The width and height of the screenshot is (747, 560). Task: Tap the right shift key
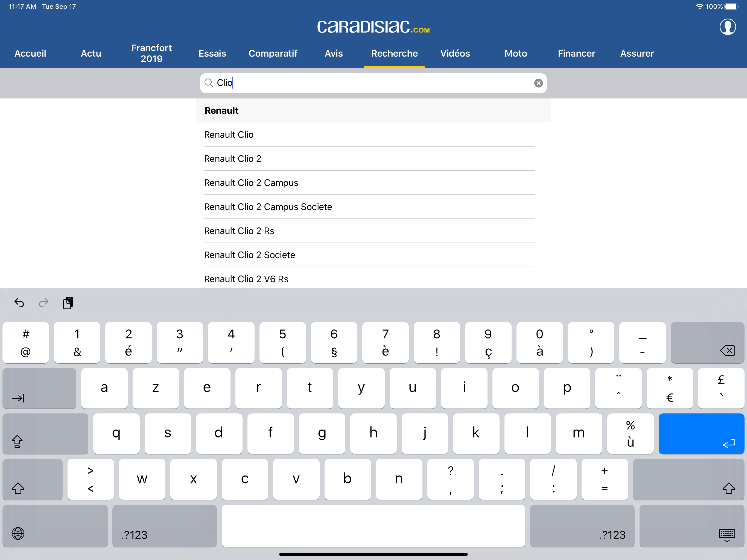(688, 479)
